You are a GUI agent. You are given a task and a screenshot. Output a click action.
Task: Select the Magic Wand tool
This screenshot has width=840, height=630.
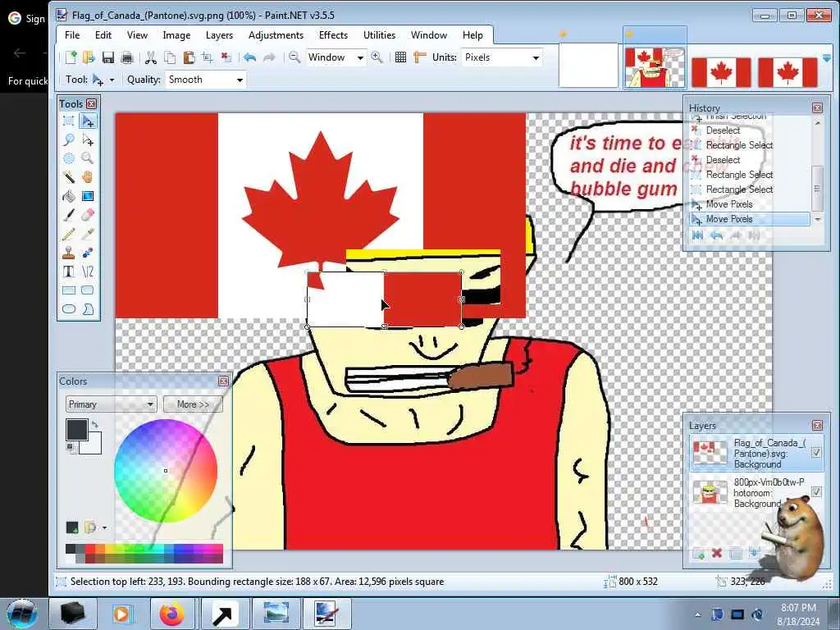click(69, 177)
